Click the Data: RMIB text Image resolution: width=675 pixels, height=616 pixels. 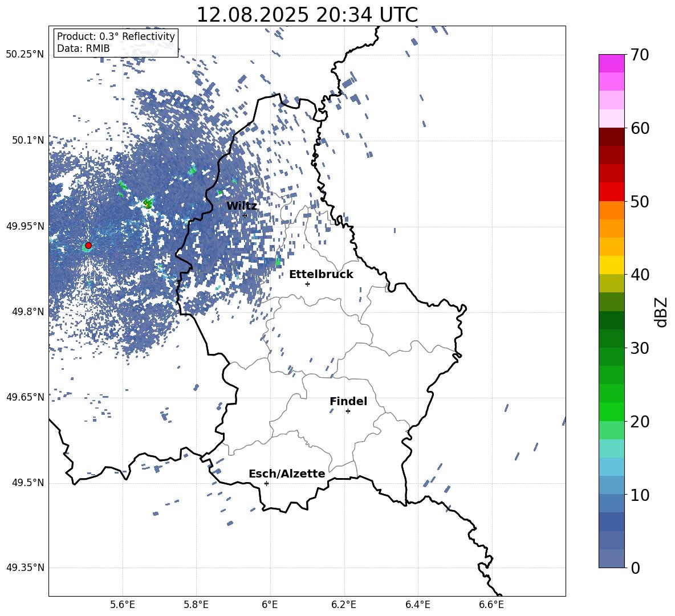click(83, 48)
